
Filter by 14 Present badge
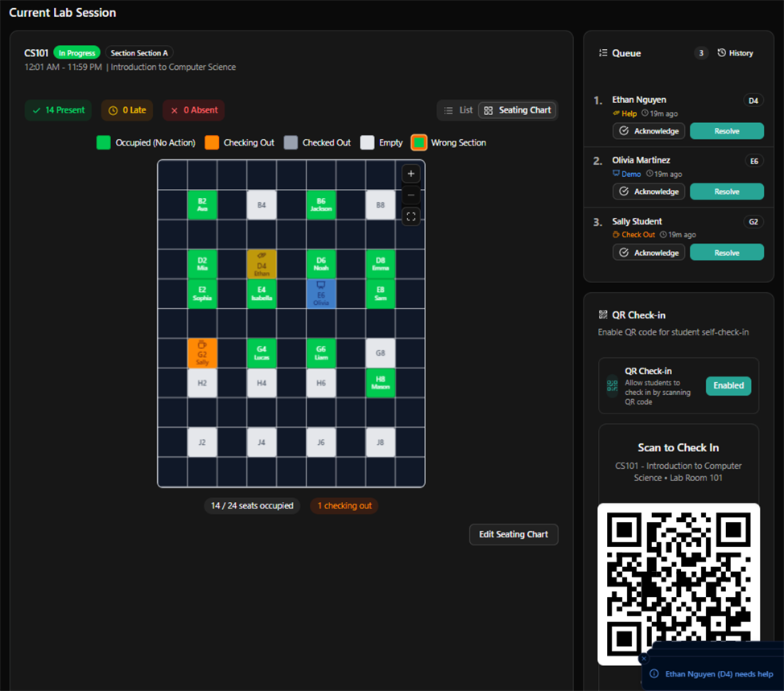click(x=58, y=110)
